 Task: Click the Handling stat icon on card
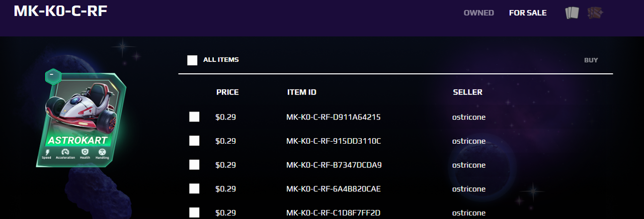click(102, 152)
